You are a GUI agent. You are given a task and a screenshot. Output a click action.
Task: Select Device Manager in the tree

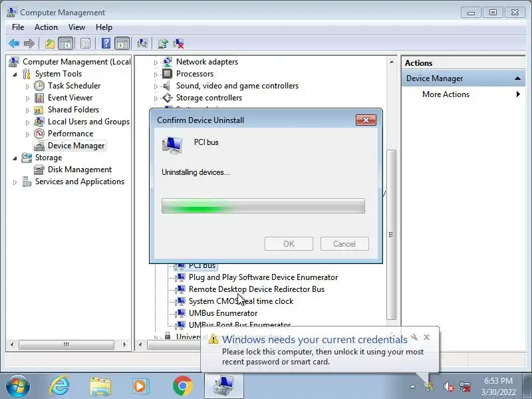(76, 146)
